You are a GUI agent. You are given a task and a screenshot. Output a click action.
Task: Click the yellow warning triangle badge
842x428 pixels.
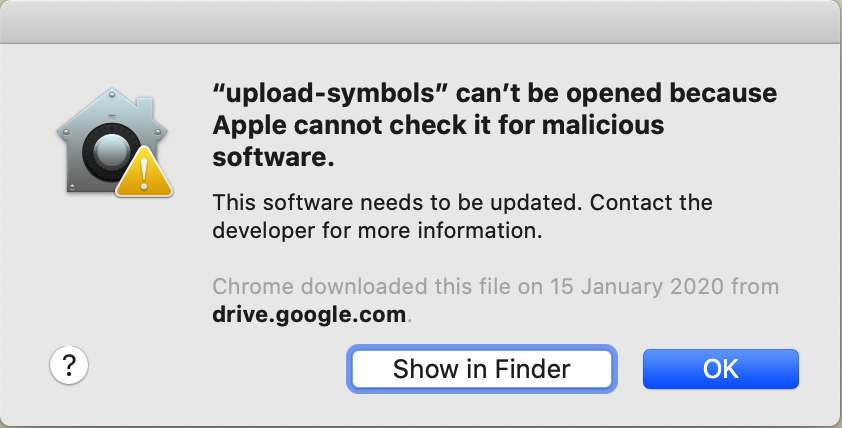144,172
